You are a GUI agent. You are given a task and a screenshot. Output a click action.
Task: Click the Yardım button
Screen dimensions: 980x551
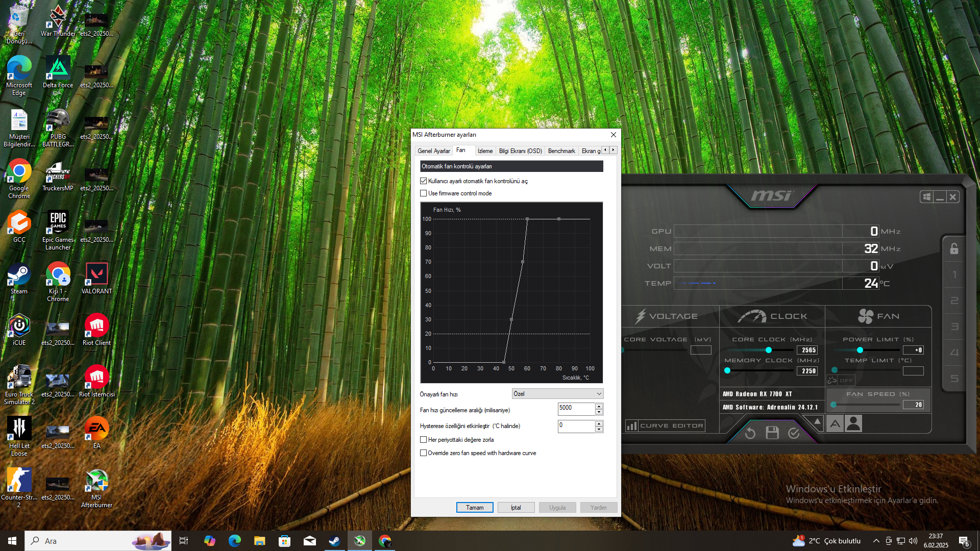click(x=599, y=508)
